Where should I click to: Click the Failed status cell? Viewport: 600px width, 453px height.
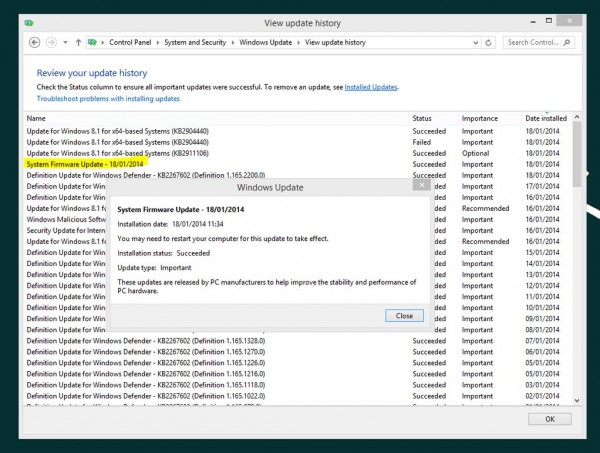pos(422,142)
